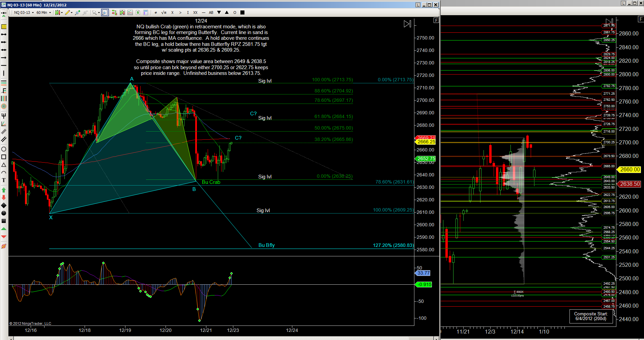This screenshot has width=644, height=340.
Task: Click the black square toolbar swatch
Action: 242,12
